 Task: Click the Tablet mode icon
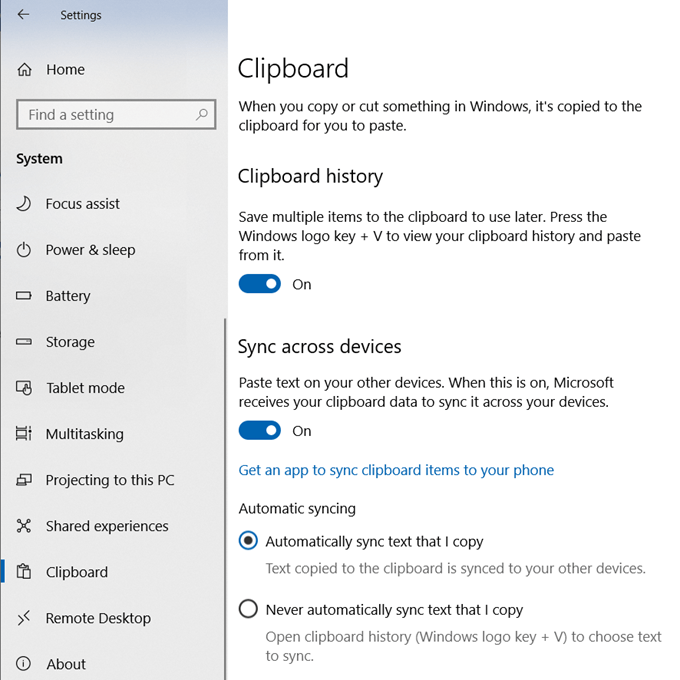(24, 388)
